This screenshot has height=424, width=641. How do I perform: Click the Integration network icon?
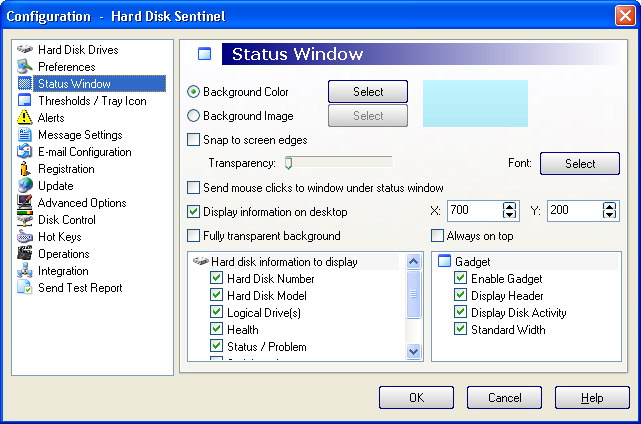coord(25,270)
